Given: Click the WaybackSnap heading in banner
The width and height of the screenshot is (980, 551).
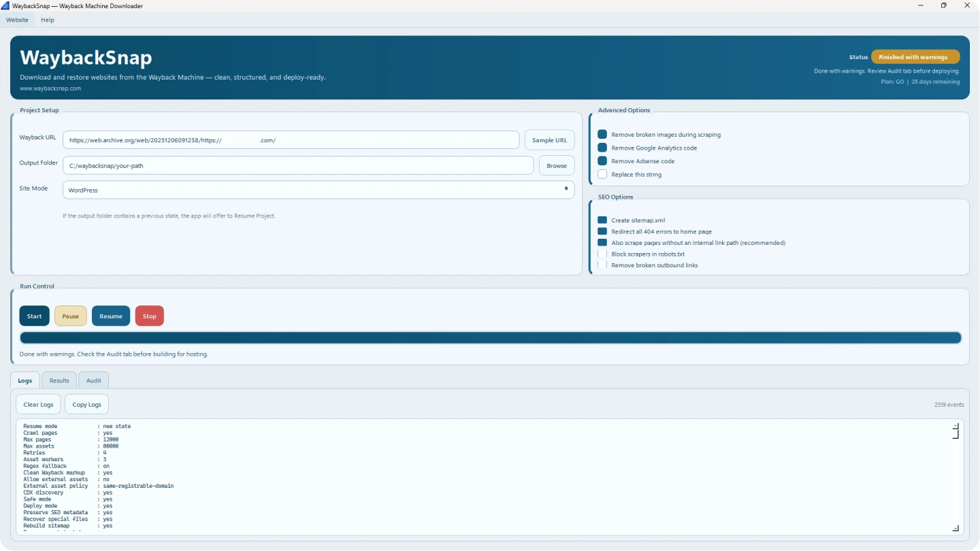Looking at the screenshot, I should pyautogui.click(x=86, y=57).
